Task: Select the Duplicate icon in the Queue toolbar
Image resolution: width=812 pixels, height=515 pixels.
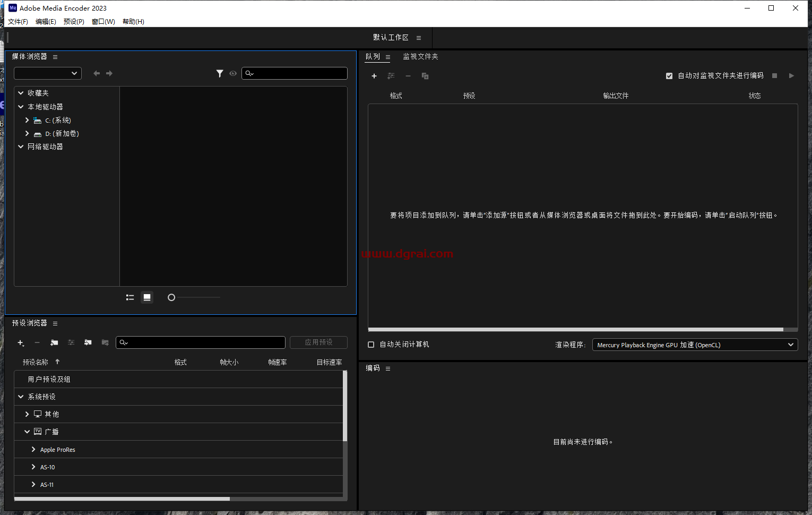Action: [x=425, y=76]
